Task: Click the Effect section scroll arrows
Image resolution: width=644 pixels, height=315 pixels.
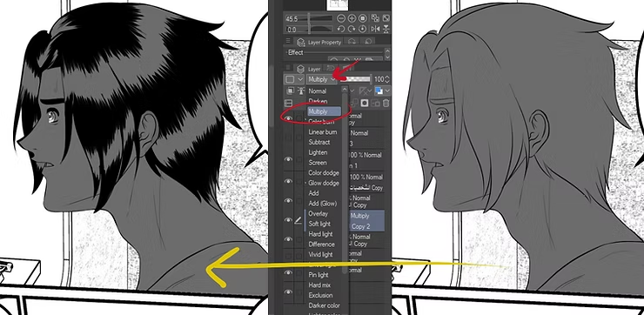Action: (x=387, y=54)
